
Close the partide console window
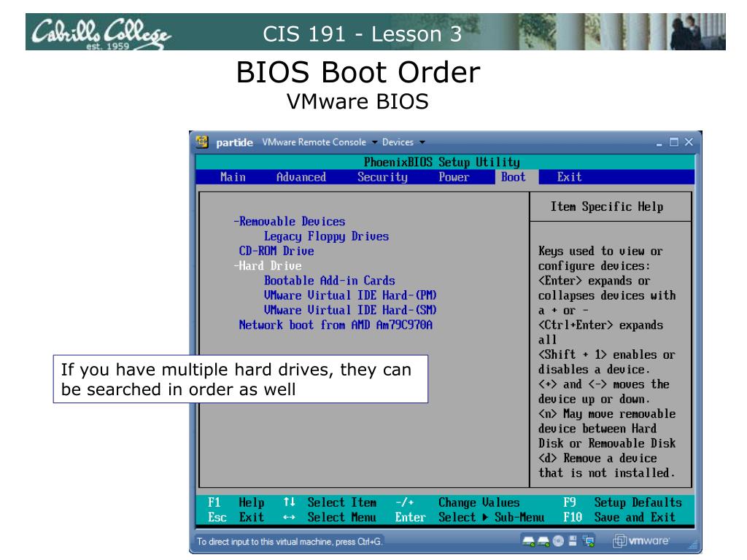tap(689, 142)
